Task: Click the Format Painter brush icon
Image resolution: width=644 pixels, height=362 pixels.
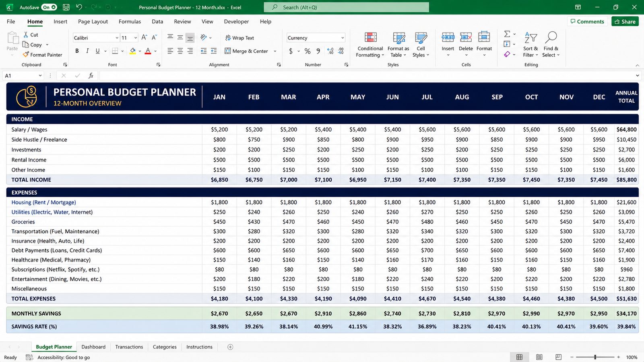Action: 26,55
